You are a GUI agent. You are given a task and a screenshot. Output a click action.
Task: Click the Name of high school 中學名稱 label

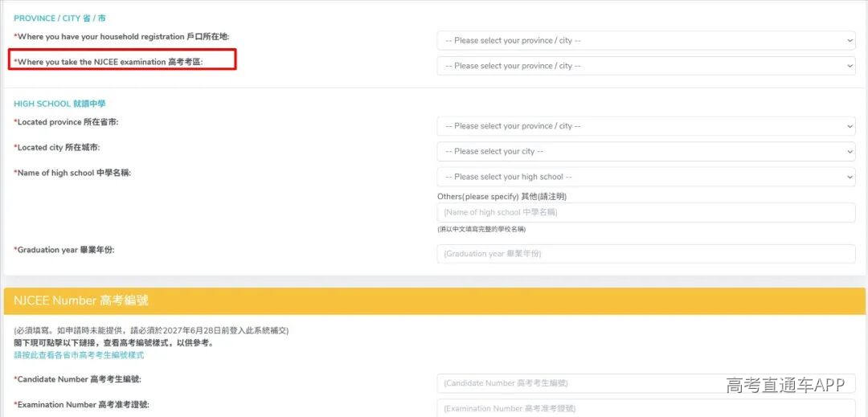click(72, 173)
